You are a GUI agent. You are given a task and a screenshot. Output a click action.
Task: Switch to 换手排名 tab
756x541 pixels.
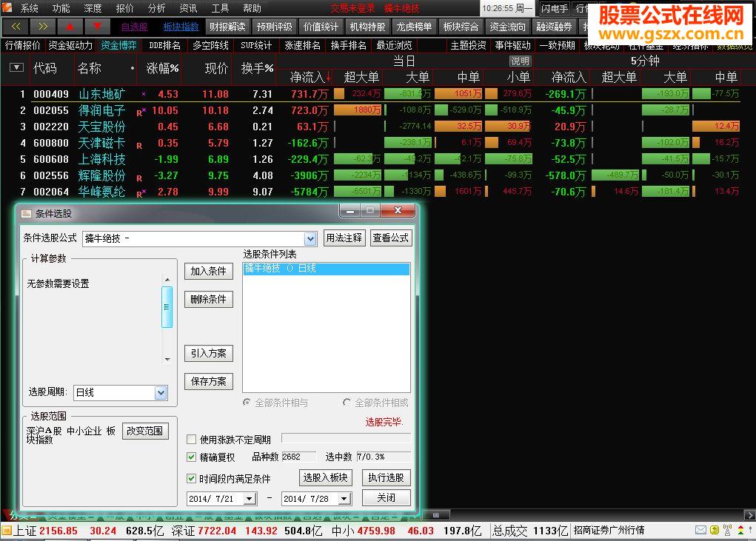pos(348,45)
